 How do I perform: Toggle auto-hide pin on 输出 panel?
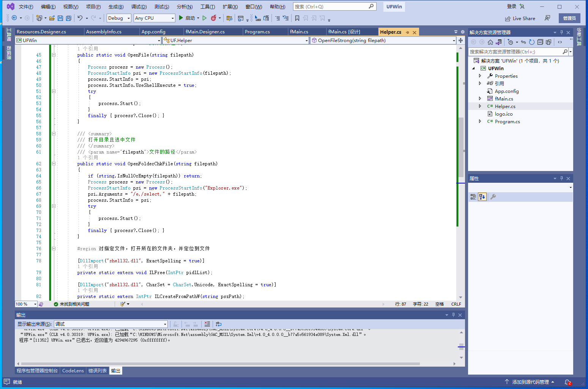coord(453,315)
